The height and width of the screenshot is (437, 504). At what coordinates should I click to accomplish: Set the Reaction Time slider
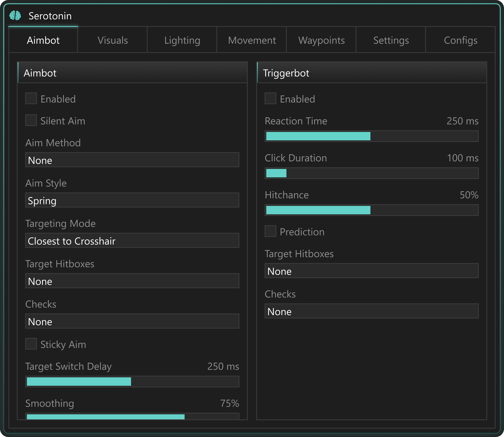372,136
